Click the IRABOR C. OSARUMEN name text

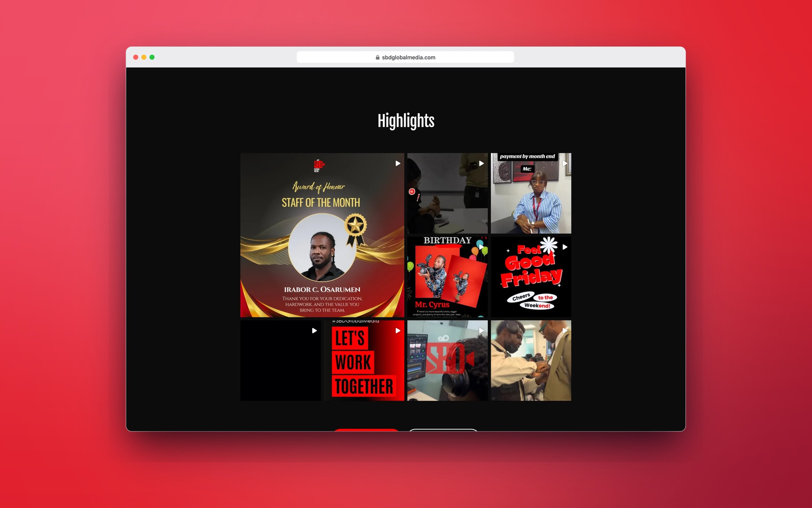coord(322,290)
